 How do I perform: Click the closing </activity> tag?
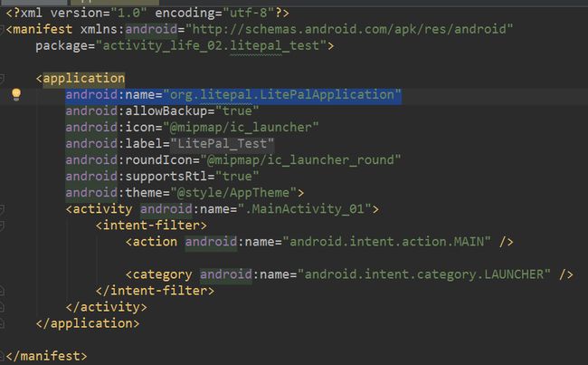[x=107, y=307]
